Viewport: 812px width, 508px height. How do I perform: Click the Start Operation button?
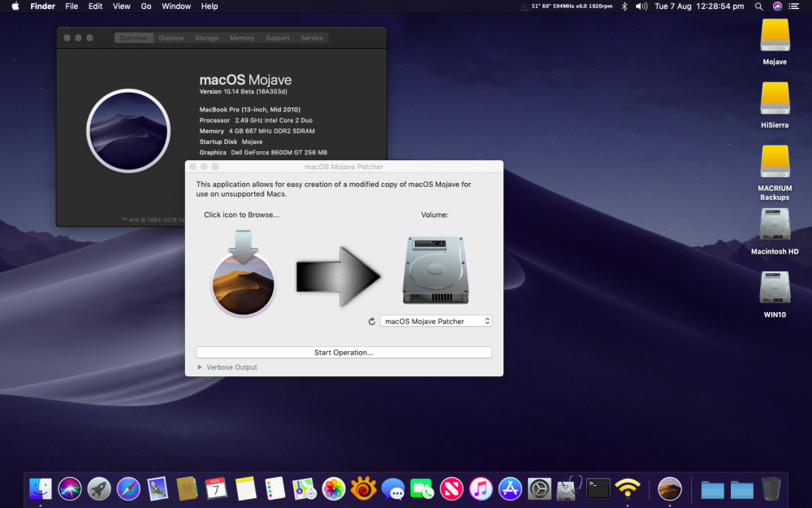[343, 353]
